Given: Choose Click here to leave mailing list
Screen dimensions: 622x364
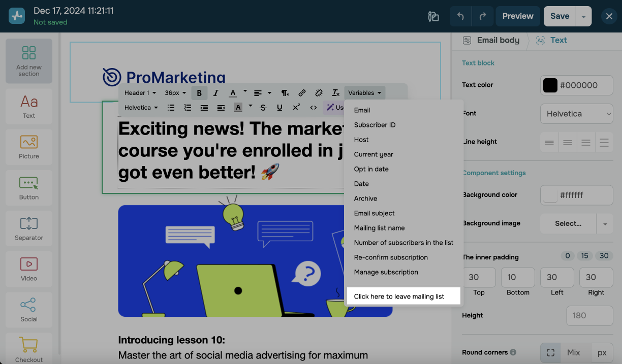Looking at the screenshot, I should pyautogui.click(x=403, y=296).
